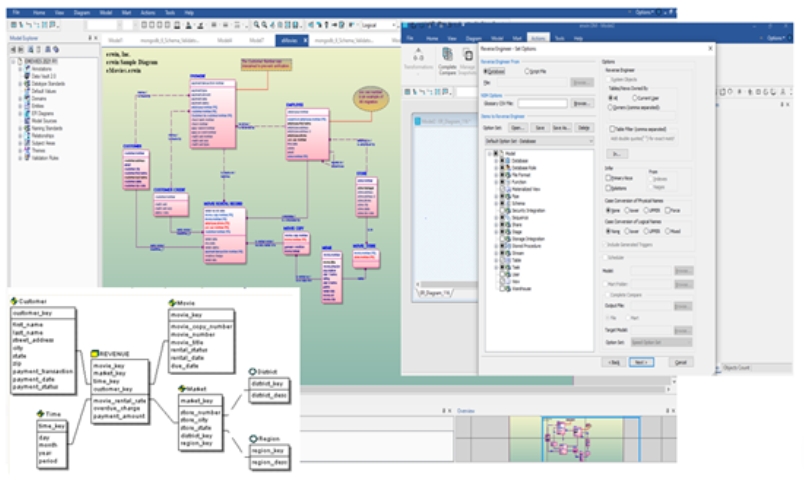Screen dimensions: 804x496
Task: Click REVENUE fact table icon in bottom-left diagram
Action: (94, 353)
